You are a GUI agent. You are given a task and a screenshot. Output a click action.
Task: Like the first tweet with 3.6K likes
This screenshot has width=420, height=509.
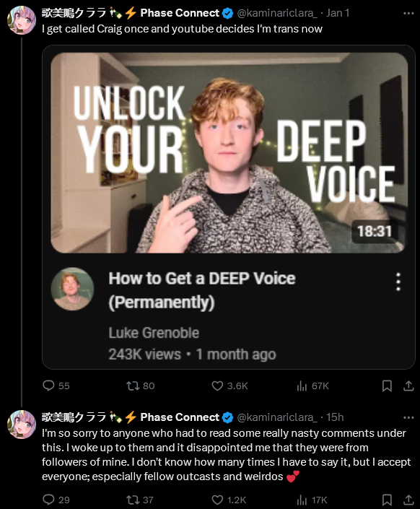217,386
